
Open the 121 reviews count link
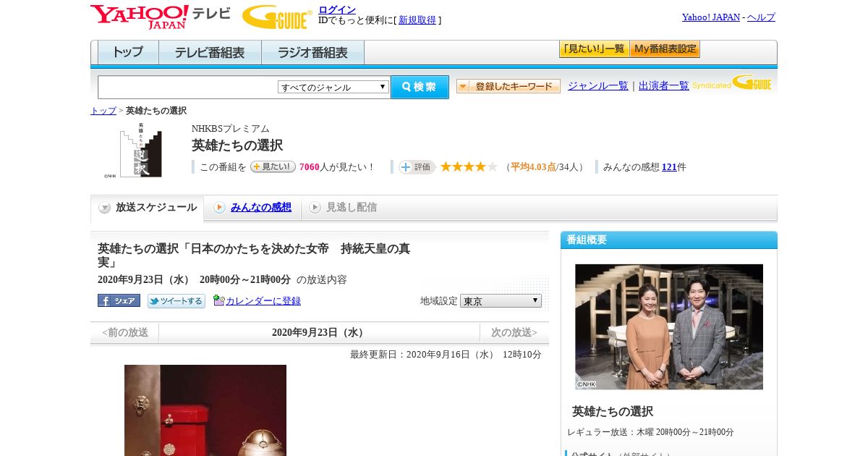(x=669, y=167)
